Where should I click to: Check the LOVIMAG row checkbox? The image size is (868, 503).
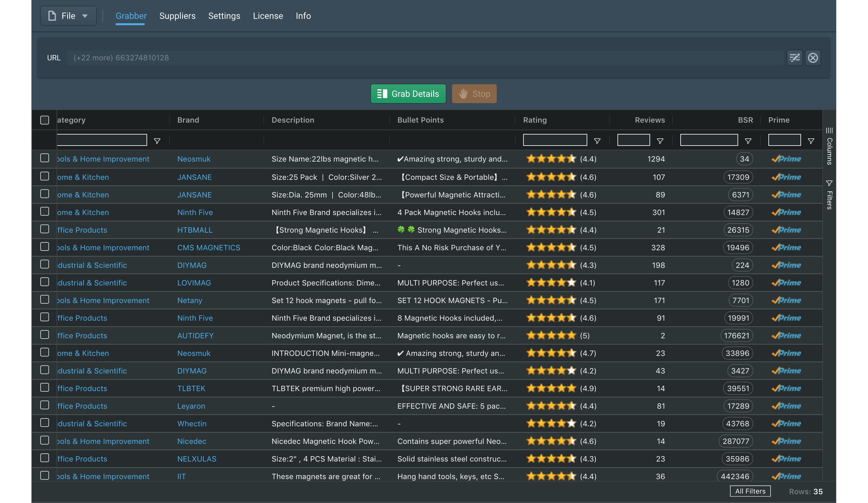[x=44, y=281]
